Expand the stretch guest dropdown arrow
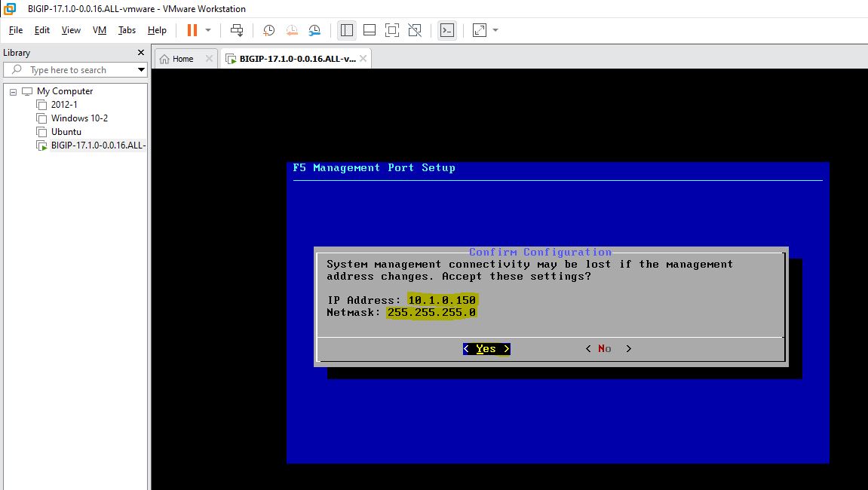 tap(495, 30)
